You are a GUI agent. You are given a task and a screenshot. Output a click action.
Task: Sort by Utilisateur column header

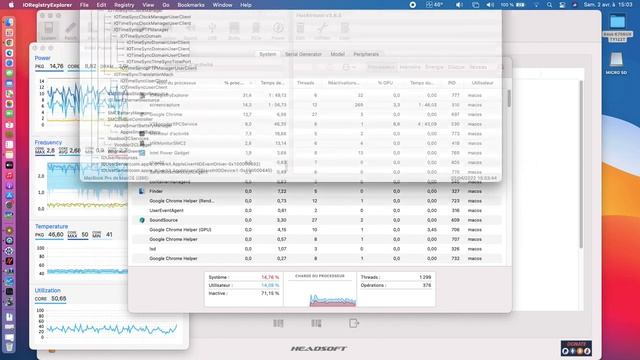482,83
